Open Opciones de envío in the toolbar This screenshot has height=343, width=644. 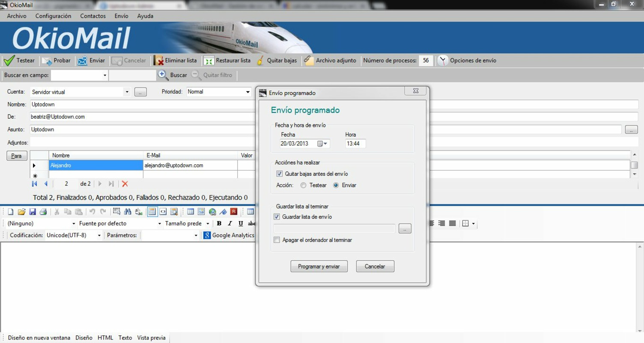tap(467, 60)
